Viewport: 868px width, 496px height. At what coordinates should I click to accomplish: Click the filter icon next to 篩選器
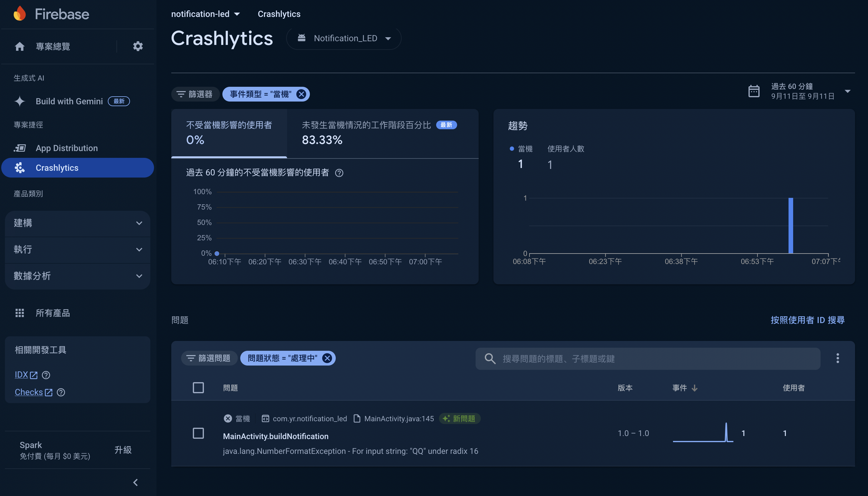[180, 94]
